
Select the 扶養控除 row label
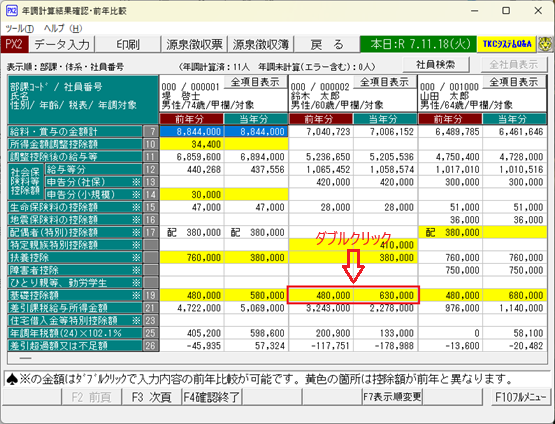(x=75, y=258)
